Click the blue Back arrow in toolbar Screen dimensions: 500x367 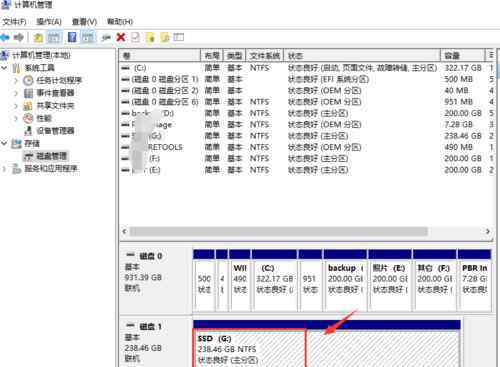(5, 37)
